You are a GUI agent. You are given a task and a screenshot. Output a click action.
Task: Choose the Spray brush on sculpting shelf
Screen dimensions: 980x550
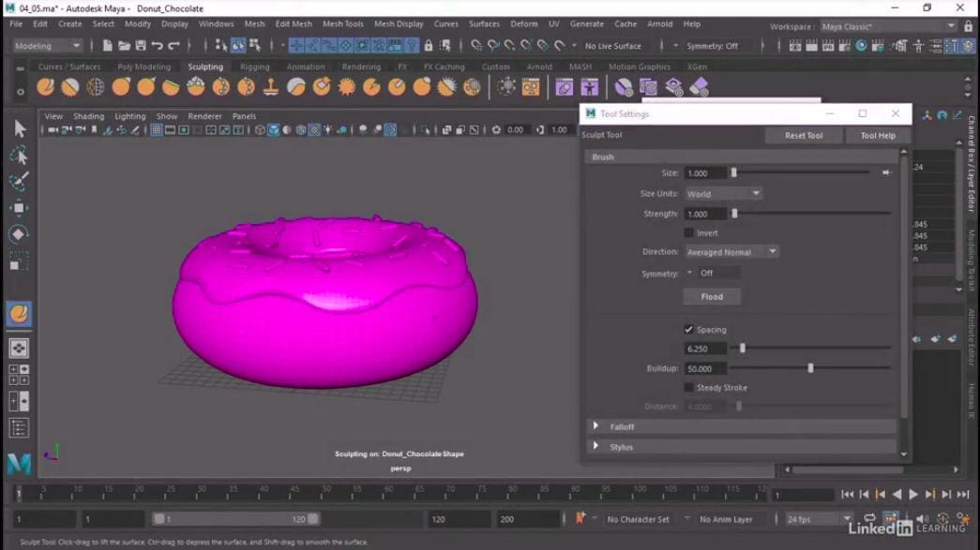(220, 87)
